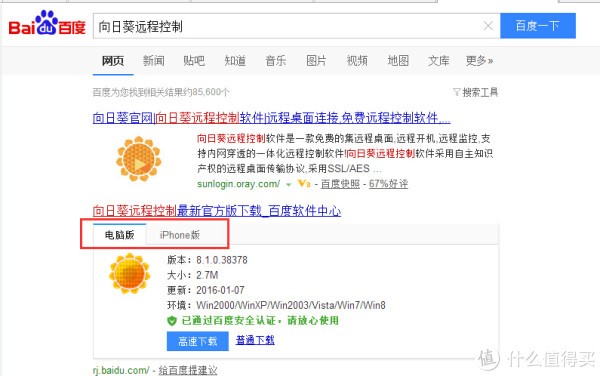
Task: Visit sunlogin.oray.com/ URL link
Action: tap(238, 184)
